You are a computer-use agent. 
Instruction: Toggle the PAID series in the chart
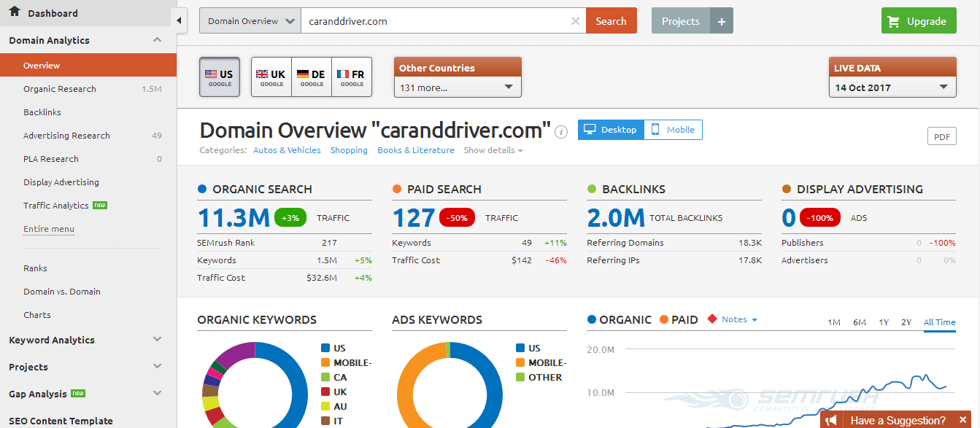point(679,319)
